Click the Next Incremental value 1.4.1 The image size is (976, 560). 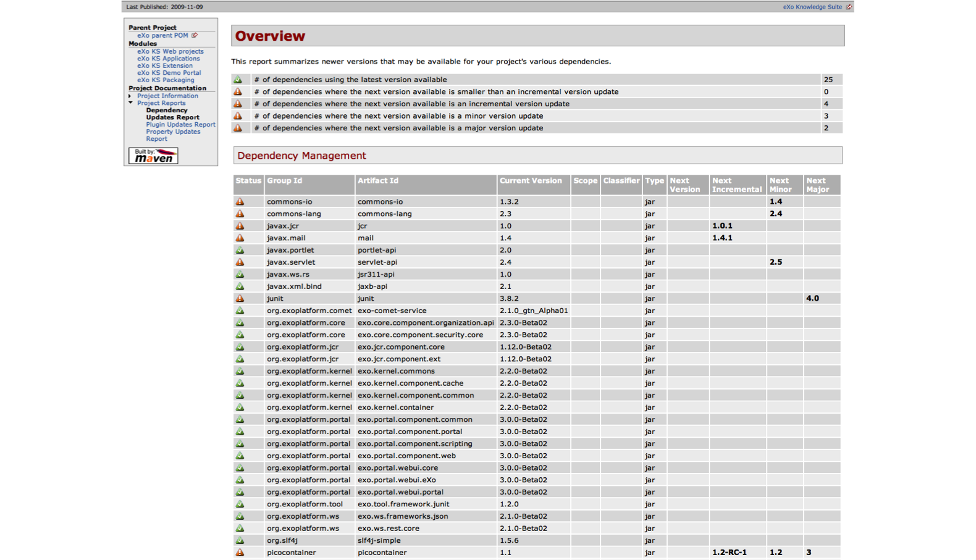722,238
